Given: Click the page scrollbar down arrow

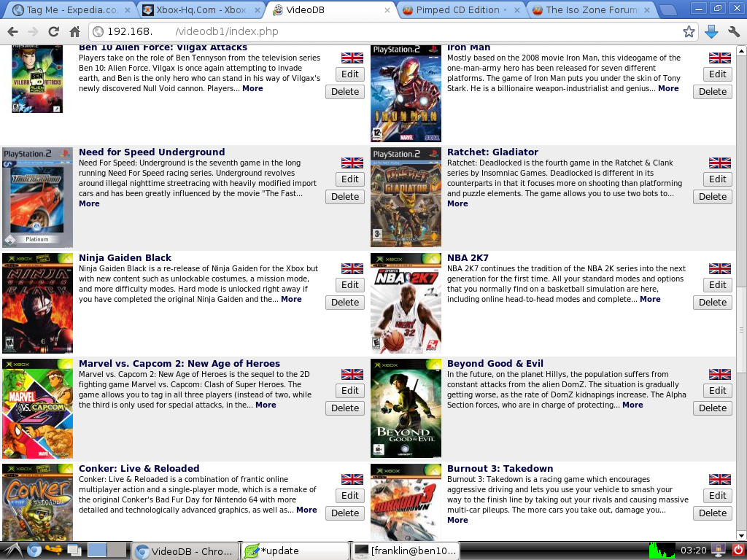Looking at the screenshot, I should [x=741, y=536].
